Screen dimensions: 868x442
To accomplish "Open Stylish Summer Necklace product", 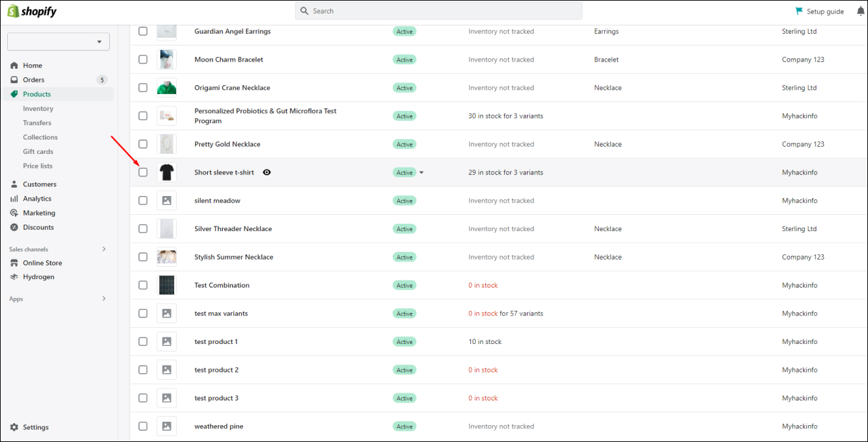I will click(234, 257).
